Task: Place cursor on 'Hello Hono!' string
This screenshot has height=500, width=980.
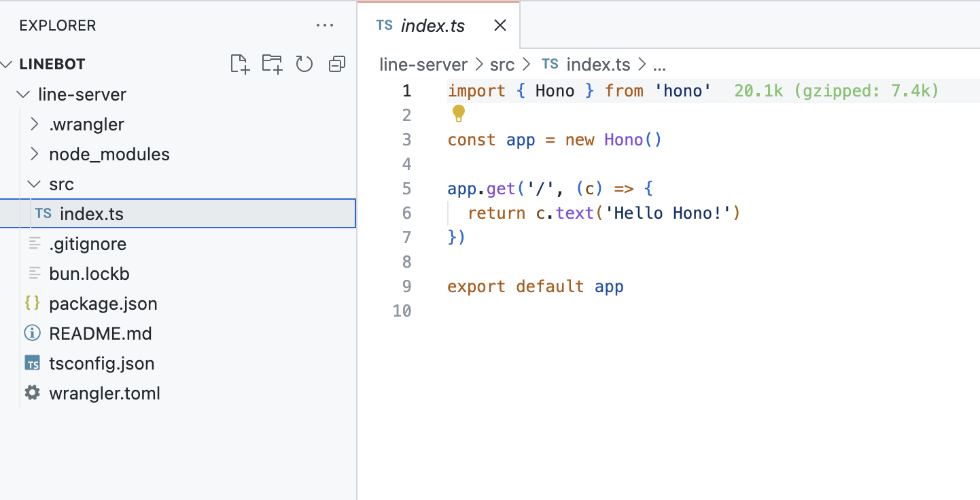Action: tap(667, 213)
